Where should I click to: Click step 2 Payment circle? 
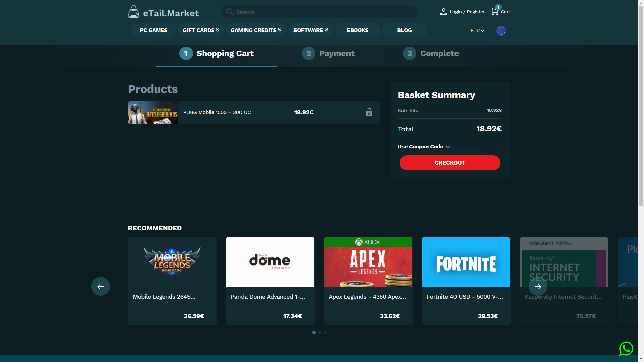pos(309,53)
